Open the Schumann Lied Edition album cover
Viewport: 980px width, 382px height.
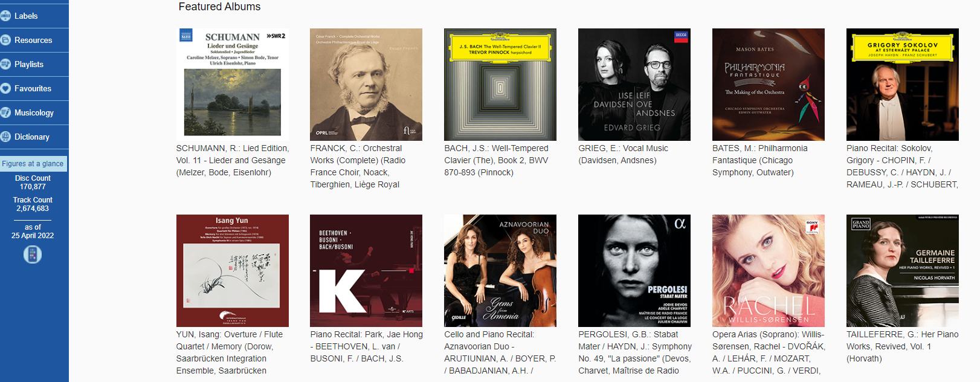[233, 85]
